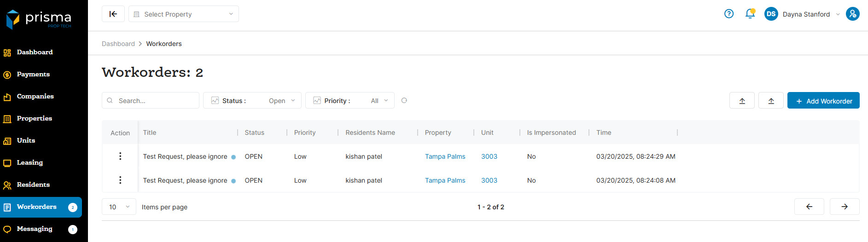Open the notifications bell
868x242 pixels.
(750, 14)
